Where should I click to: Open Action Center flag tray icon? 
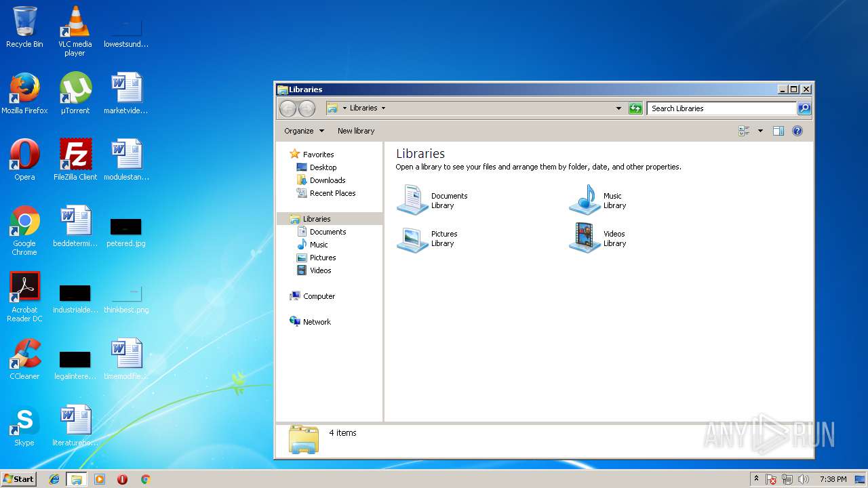pos(771,479)
